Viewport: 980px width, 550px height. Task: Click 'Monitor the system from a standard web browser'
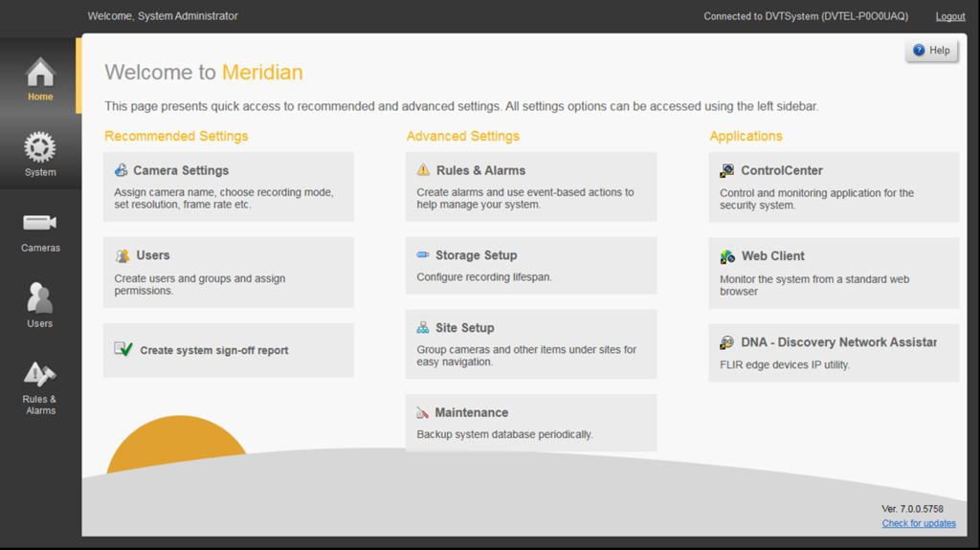pyautogui.click(x=814, y=285)
